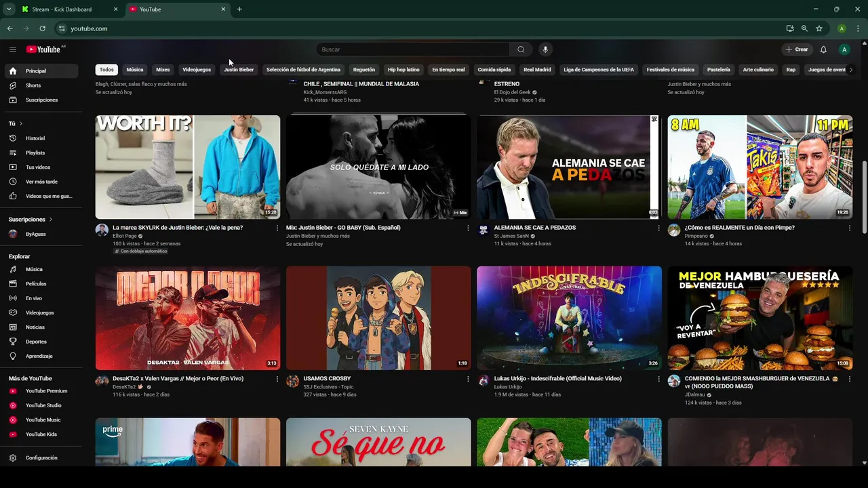Click the search magnifier button
Image resolution: width=868 pixels, height=488 pixels.
tap(521, 49)
